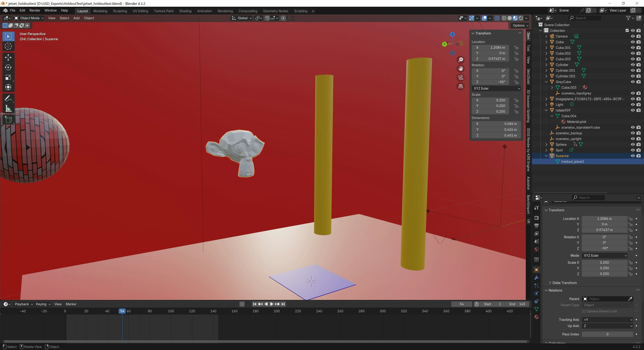The width and height of the screenshot is (644, 350).
Task: Hide the Cylinder.001 object via eye icon
Action: (632, 70)
